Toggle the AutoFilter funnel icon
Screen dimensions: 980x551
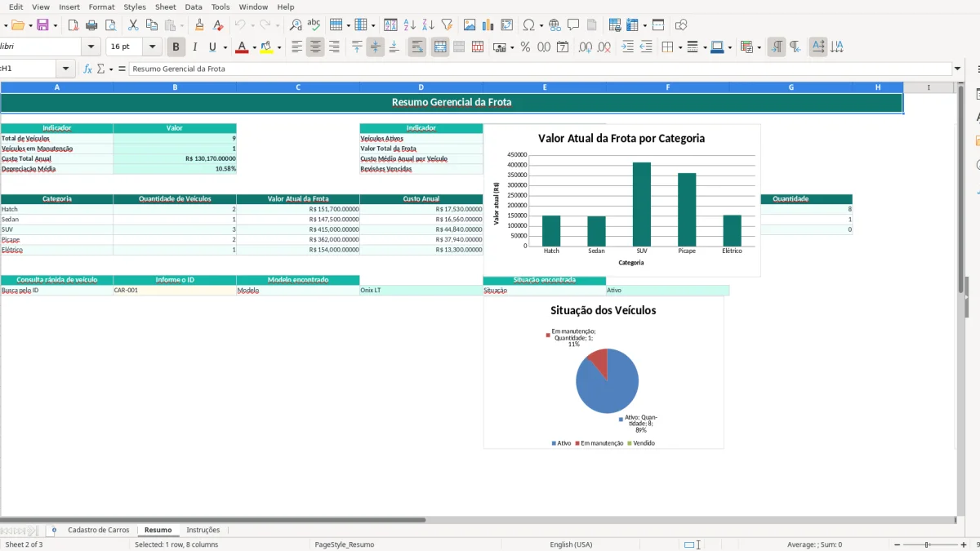447,25
